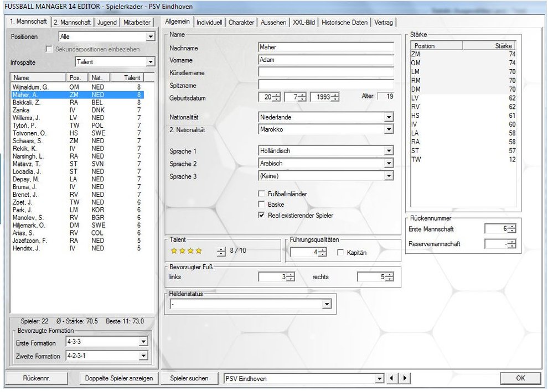Adjust the left foot spinner
This screenshot has width=548, height=392.
click(x=291, y=277)
